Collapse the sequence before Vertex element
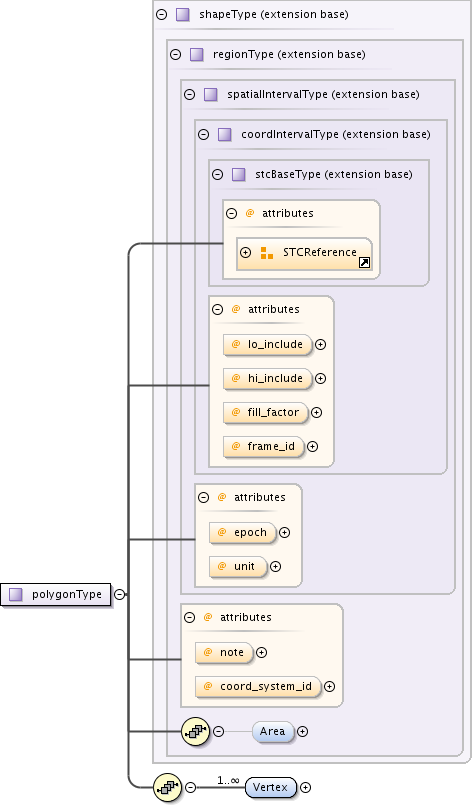This screenshot has height=807, width=473. pyautogui.click(x=190, y=787)
